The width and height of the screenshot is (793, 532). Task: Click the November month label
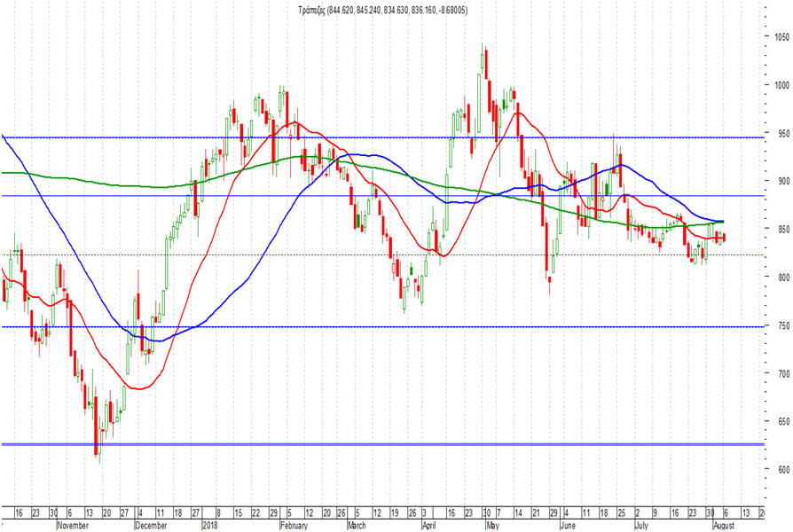[x=73, y=526]
